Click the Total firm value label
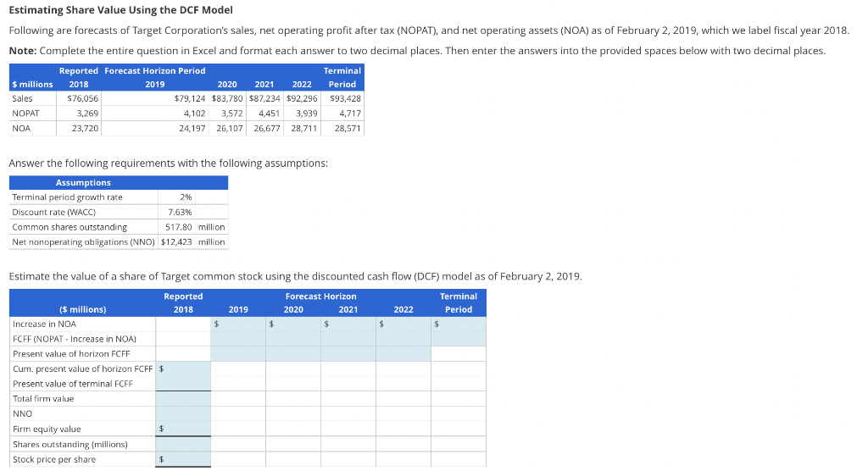Image resolution: width=868 pixels, height=471 pixels. pyautogui.click(x=43, y=398)
